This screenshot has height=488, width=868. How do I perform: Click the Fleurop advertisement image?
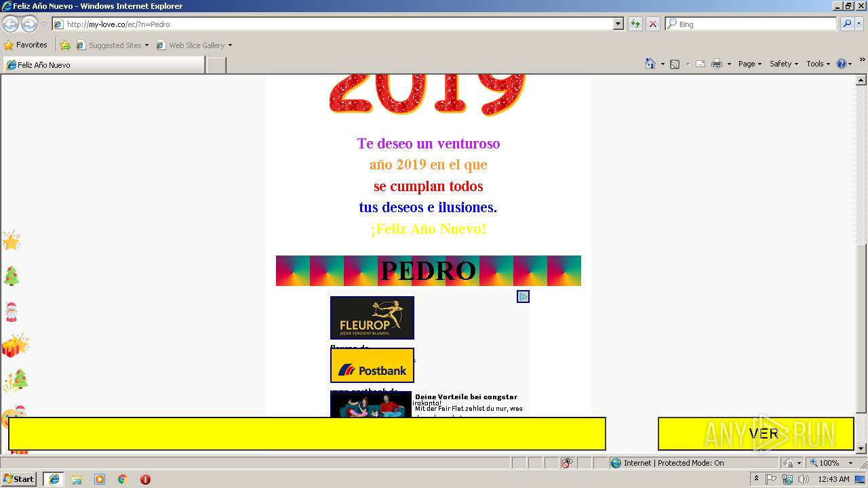click(372, 318)
